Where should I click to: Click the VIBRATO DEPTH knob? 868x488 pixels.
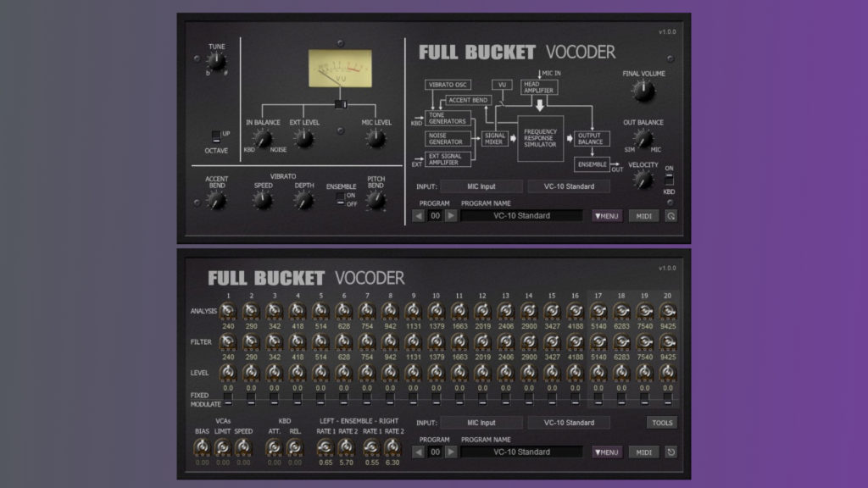(303, 200)
